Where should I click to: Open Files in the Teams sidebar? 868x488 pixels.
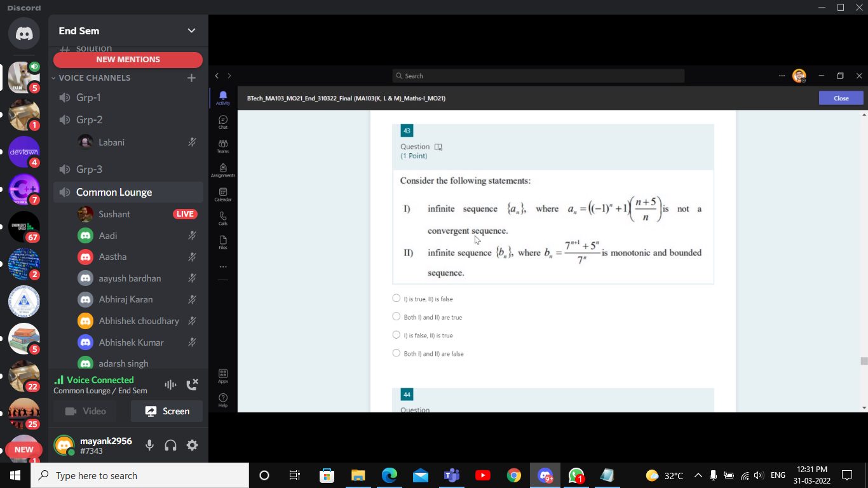tap(222, 243)
